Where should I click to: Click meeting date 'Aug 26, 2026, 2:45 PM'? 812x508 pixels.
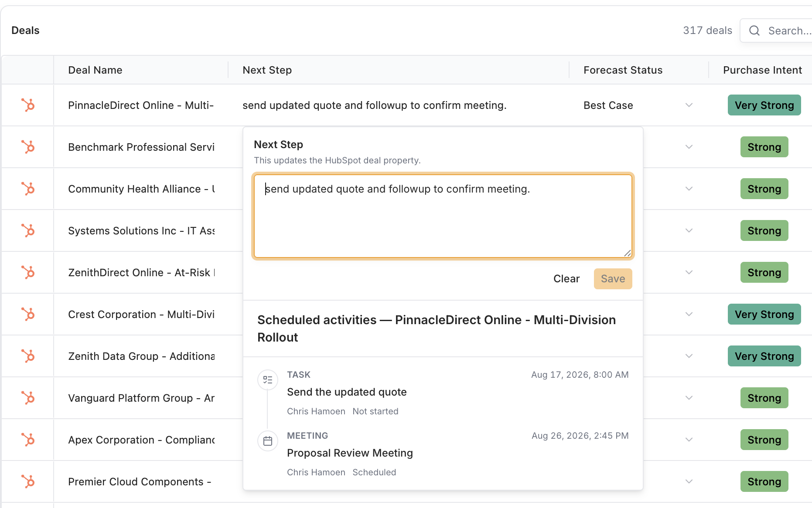(x=580, y=436)
